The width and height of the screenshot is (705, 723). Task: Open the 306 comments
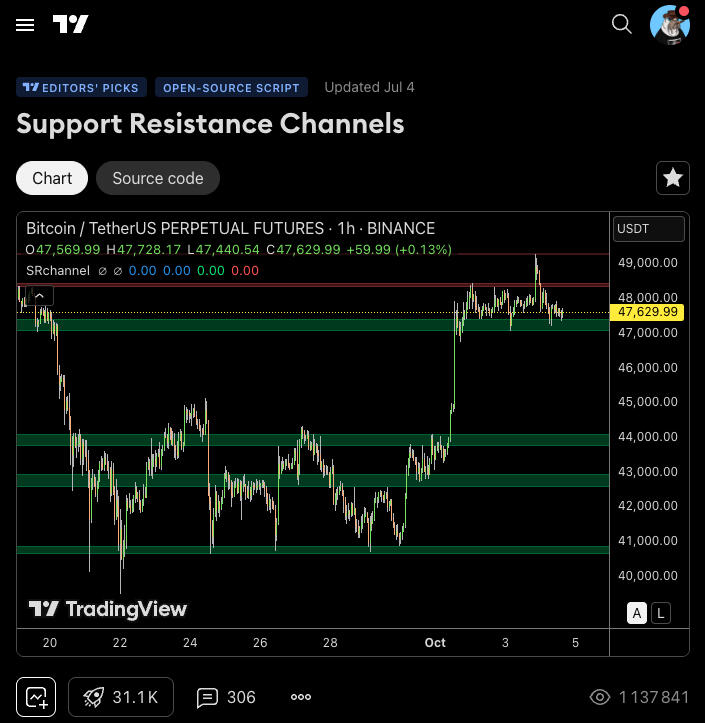pos(226,697)
